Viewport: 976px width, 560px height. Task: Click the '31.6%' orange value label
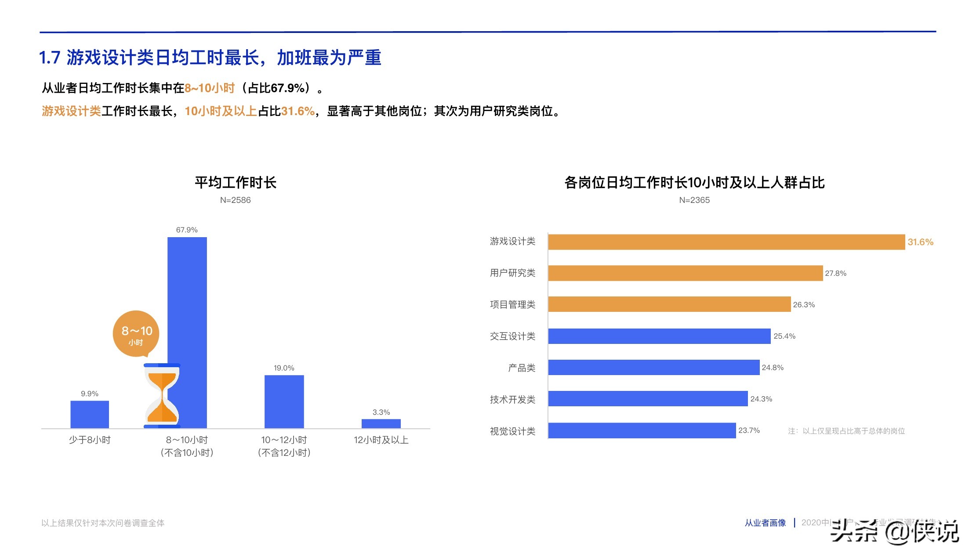921,242
